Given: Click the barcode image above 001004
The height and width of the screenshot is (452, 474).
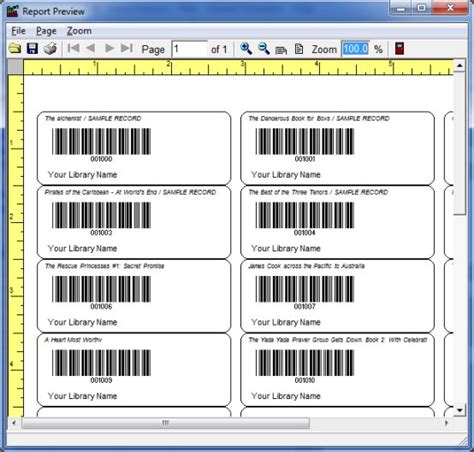Looking at the screenshot, I should click(305, 215).
